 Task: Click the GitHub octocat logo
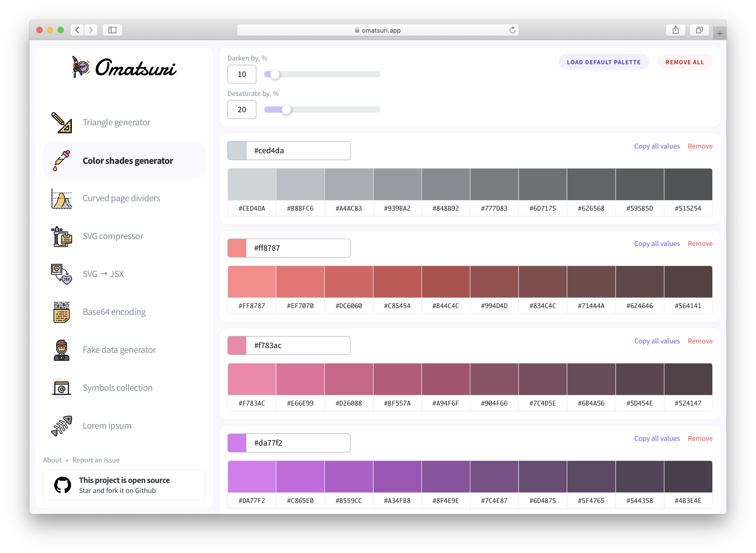click(x=63, y=485)
